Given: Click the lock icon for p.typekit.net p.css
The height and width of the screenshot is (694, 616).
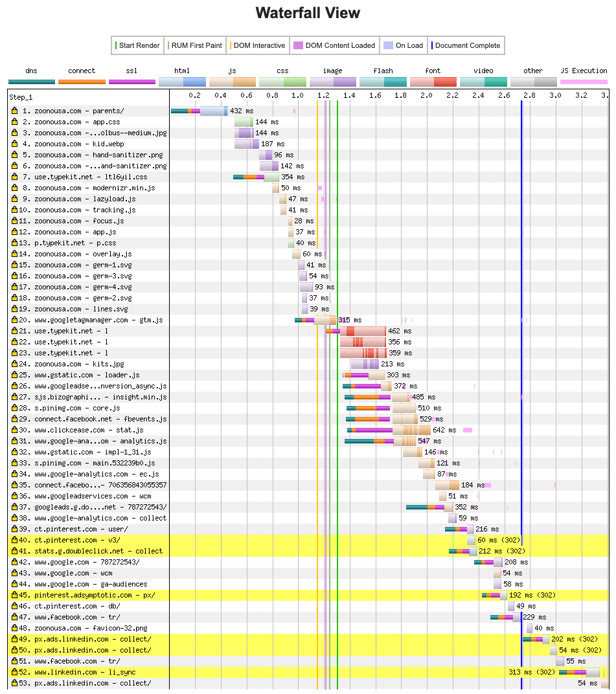Looking at the screenshot, I should [x=15, y=243].
